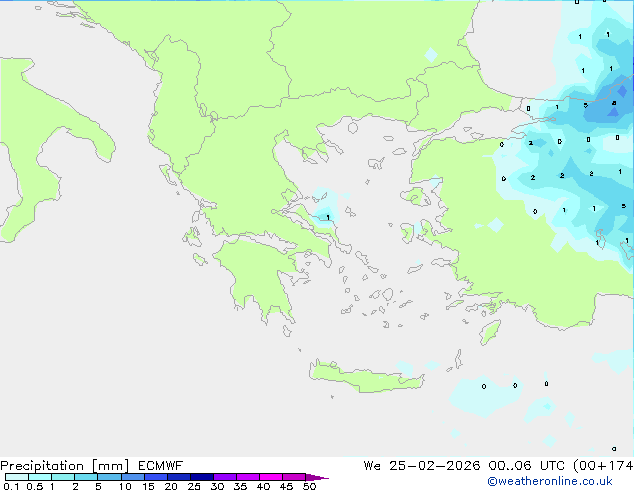
Task: Choose the 25–30 mm dark blue legend box
Action: click(x=202, y=477)
